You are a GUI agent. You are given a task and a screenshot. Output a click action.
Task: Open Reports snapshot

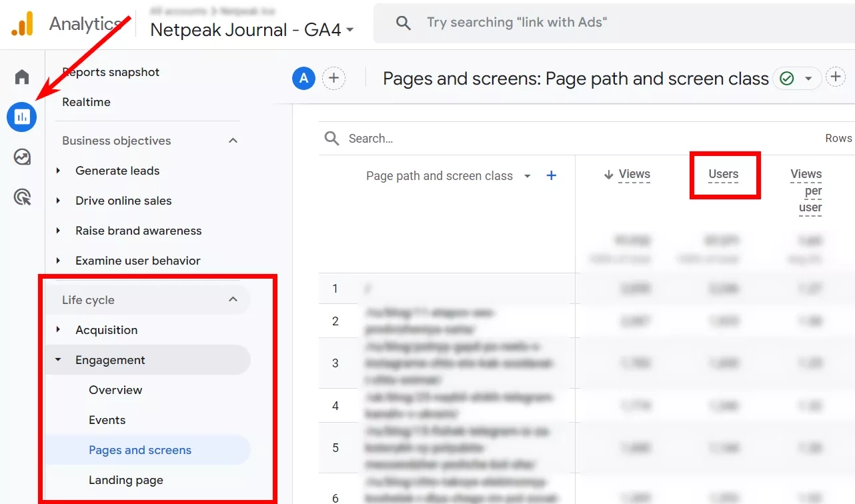click(x=111, y=71)
